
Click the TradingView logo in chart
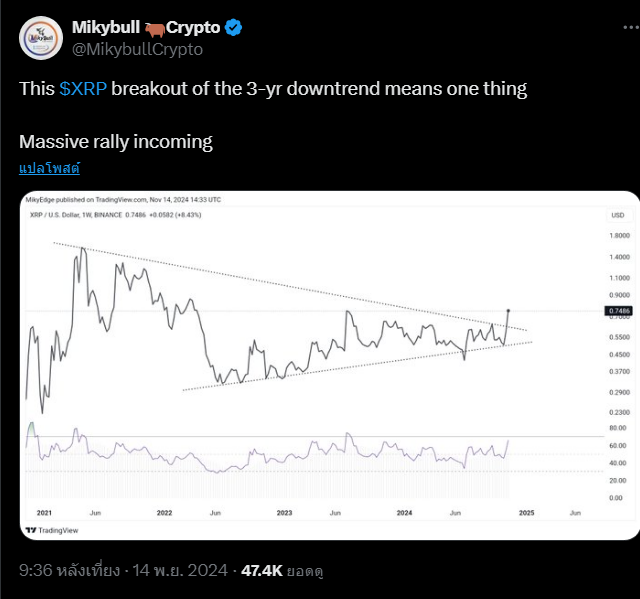(52, 530)
